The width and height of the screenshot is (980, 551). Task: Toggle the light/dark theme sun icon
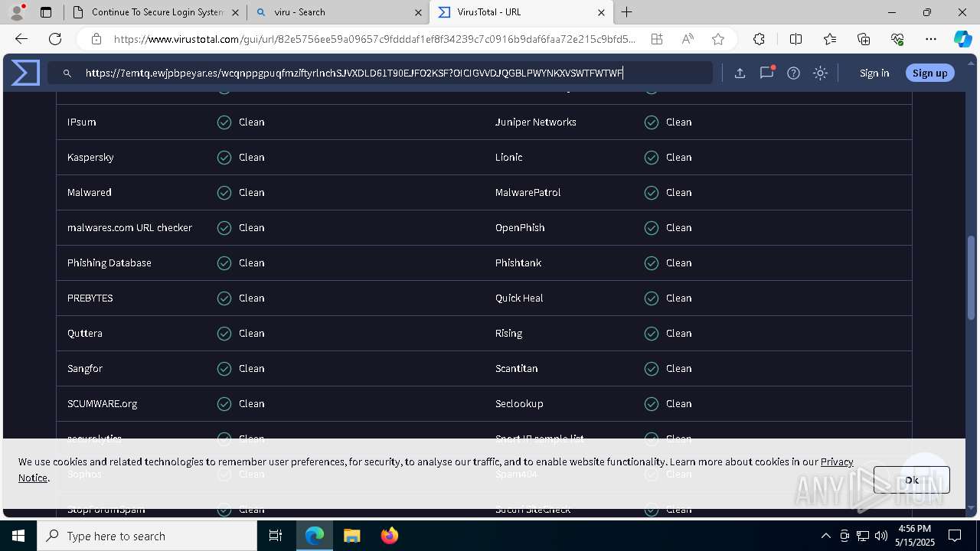click(x=820, y=73)
